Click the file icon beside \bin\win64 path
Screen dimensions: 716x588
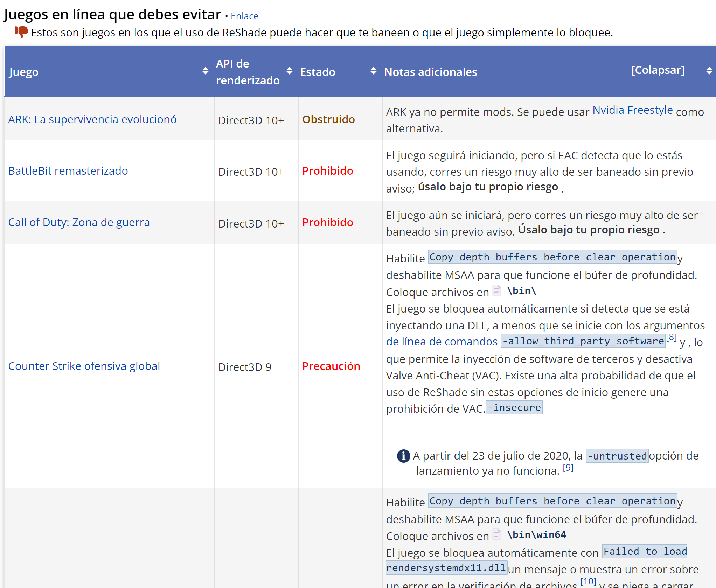pyautogui.click(x=496, y=534)
